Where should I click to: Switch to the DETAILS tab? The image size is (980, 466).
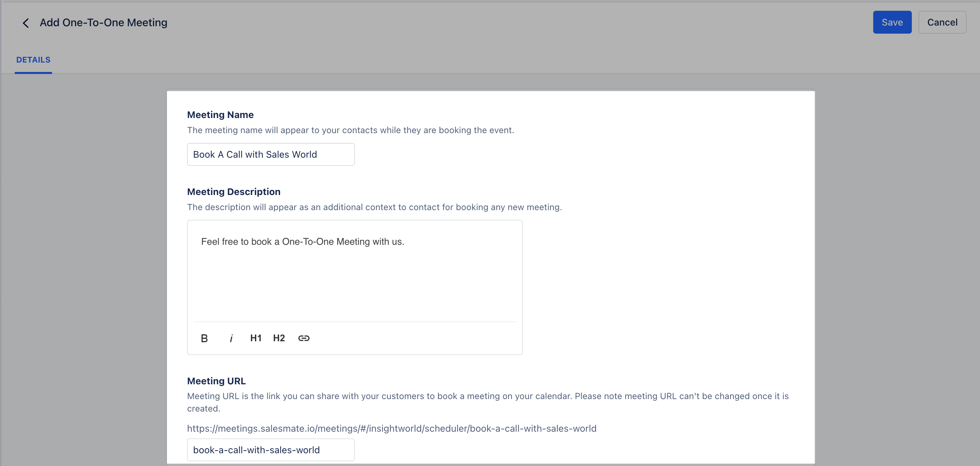click(33, 60)
